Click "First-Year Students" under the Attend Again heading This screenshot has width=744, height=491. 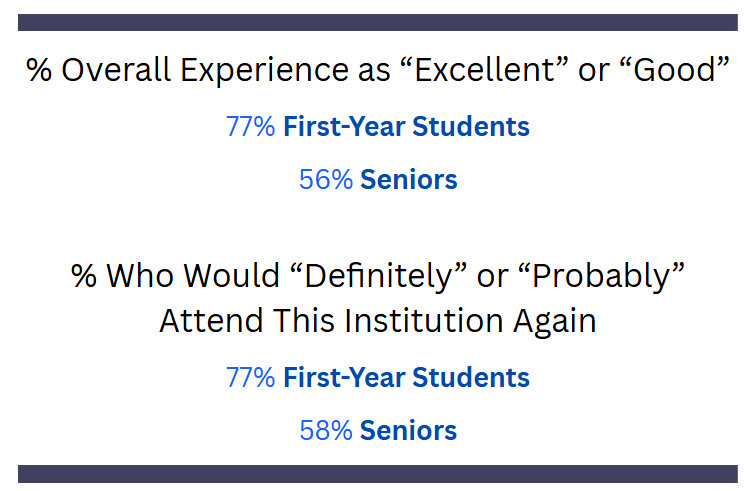(406, 377)
